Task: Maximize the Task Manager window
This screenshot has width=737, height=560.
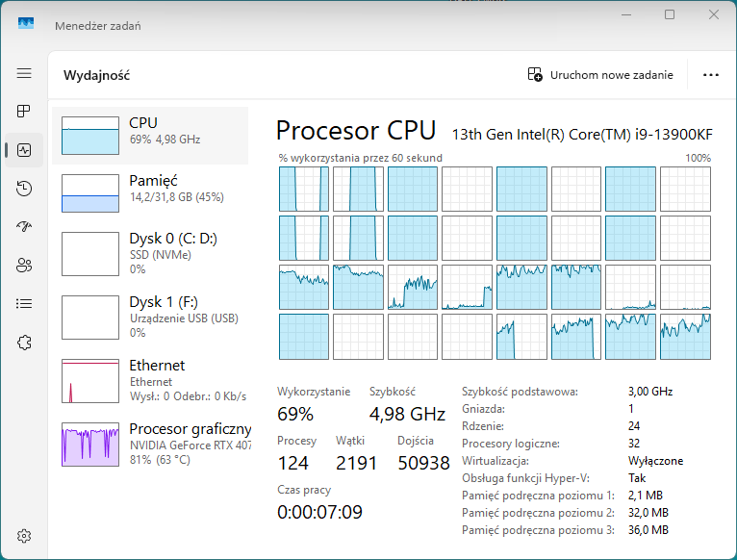Action: click(670, 14)
